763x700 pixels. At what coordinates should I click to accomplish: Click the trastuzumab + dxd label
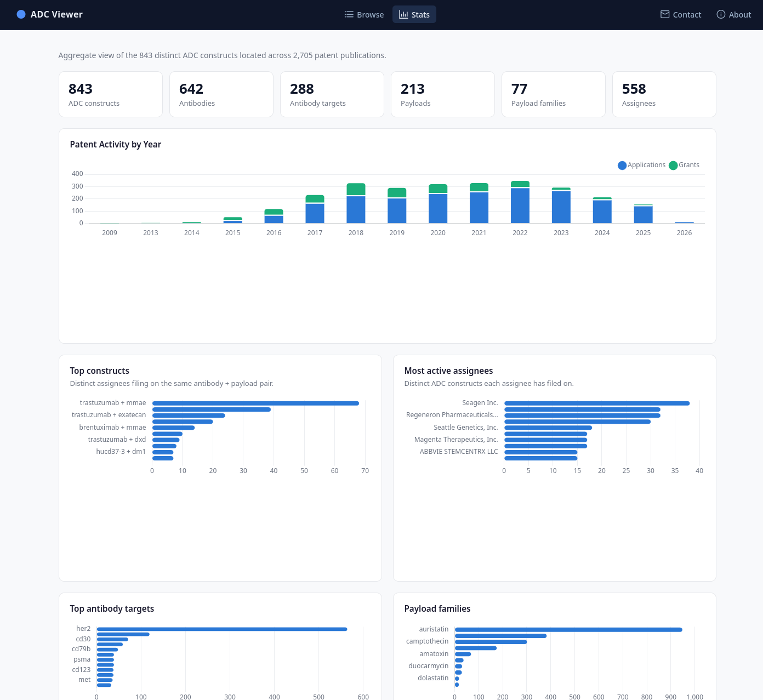pyautogui.click(x=117, y=440)
